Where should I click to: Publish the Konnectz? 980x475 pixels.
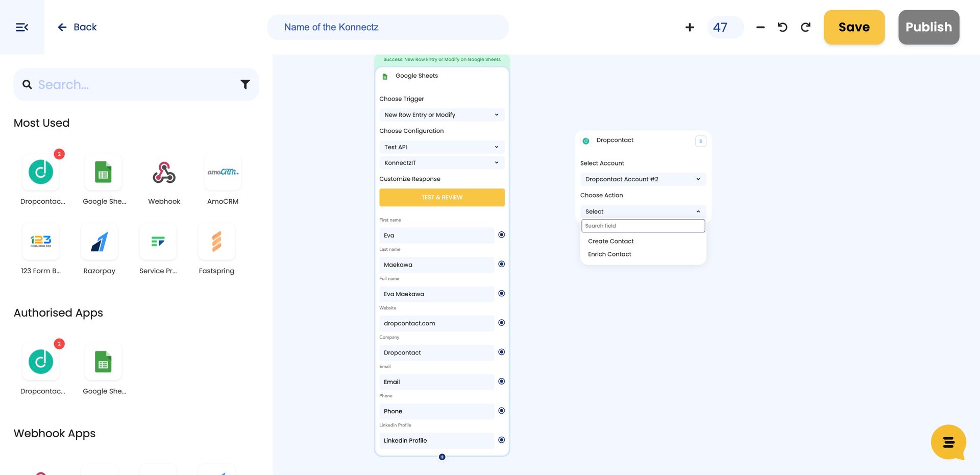click(928, 27)
